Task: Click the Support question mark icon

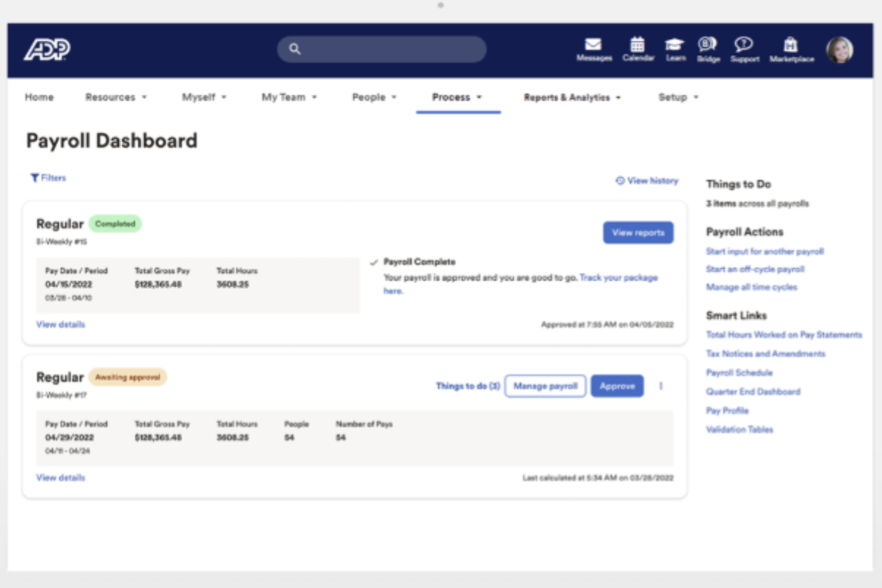Action: tap(743, 45)
